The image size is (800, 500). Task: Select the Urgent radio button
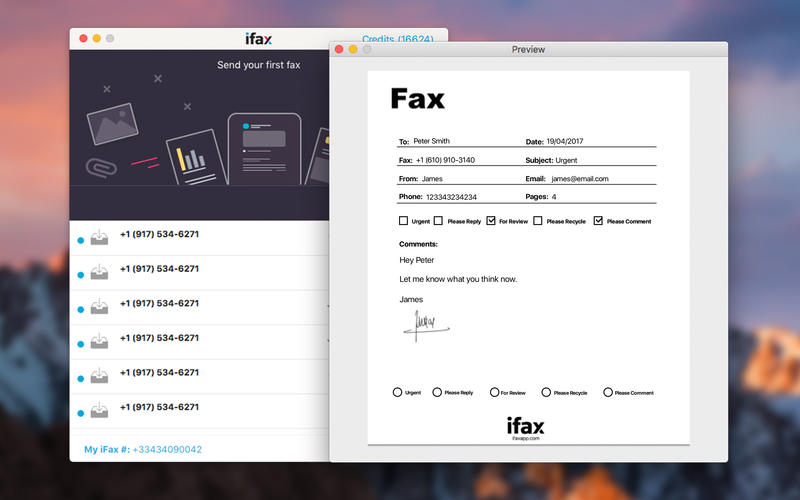pos(397,392)
